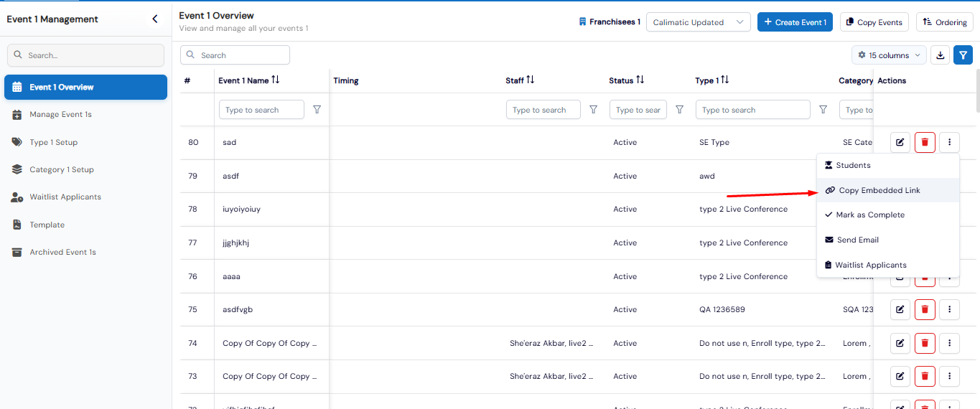This screenshot has height=409, width=980.
Task: Click the Timing column header
Action: click(346, 81)
